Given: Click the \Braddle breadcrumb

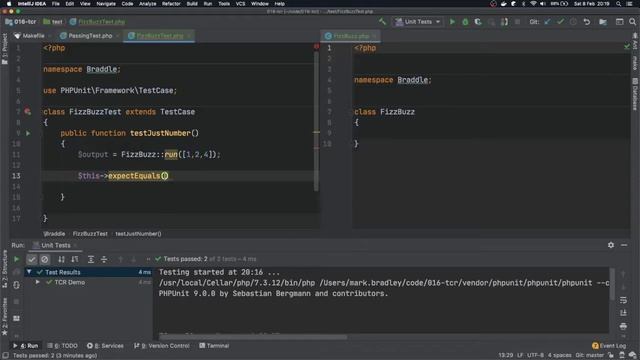Looking at the screenshot, I should pyautogui.click(x=54, y=234).
